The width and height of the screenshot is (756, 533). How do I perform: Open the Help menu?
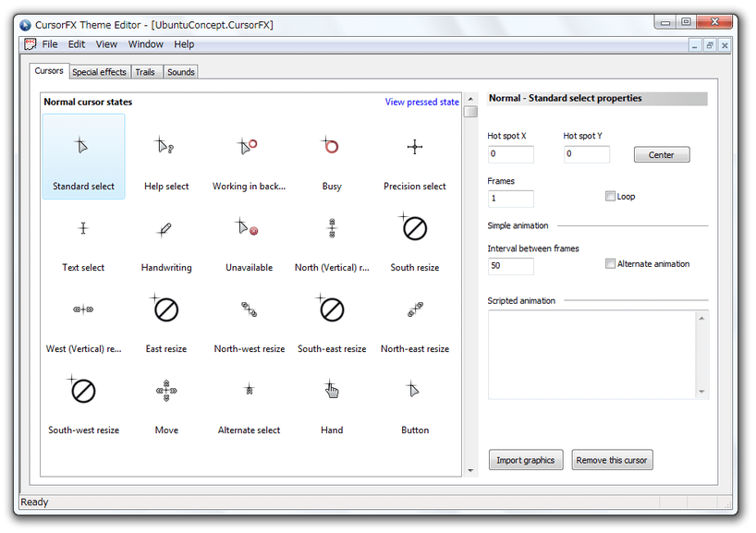[x=184, y=44]
